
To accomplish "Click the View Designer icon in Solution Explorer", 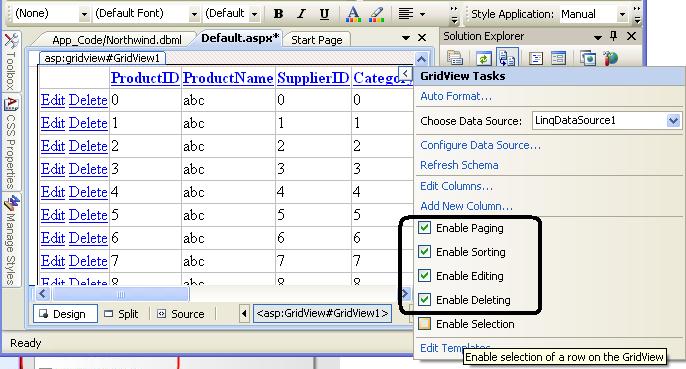I will pyautogui.click(x=559, y=58).
